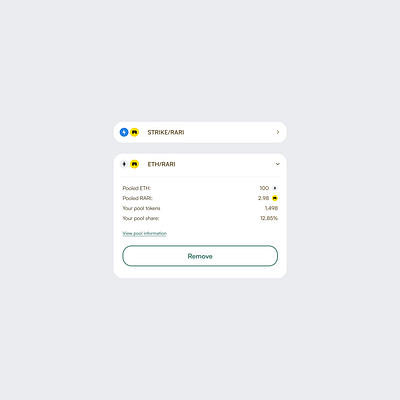400x400 pixels.
Task: Click the Pooled ETH label
Action: (x=137, y=188)
